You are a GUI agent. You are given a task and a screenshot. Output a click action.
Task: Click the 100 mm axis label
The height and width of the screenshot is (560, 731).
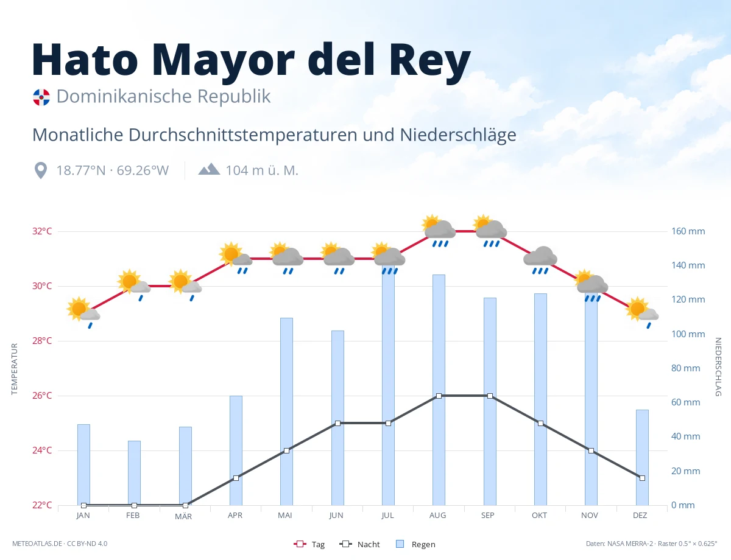(688, 334)
